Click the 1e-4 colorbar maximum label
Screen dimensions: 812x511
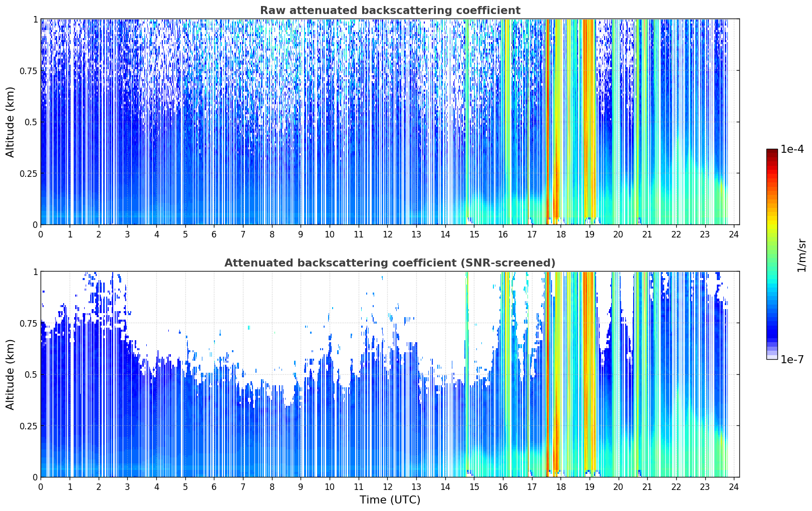(x=792, y=149)
